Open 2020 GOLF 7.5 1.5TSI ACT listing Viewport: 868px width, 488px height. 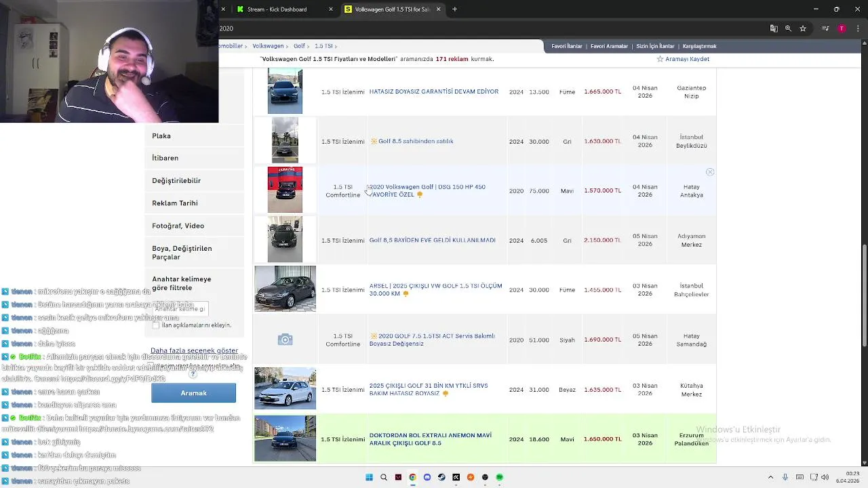tap(432, 340)
